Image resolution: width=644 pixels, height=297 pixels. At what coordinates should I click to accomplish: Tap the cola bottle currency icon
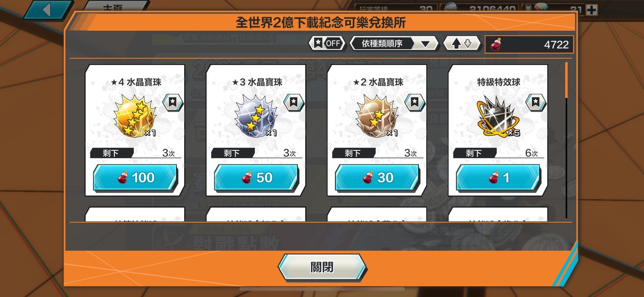[497, 44]
